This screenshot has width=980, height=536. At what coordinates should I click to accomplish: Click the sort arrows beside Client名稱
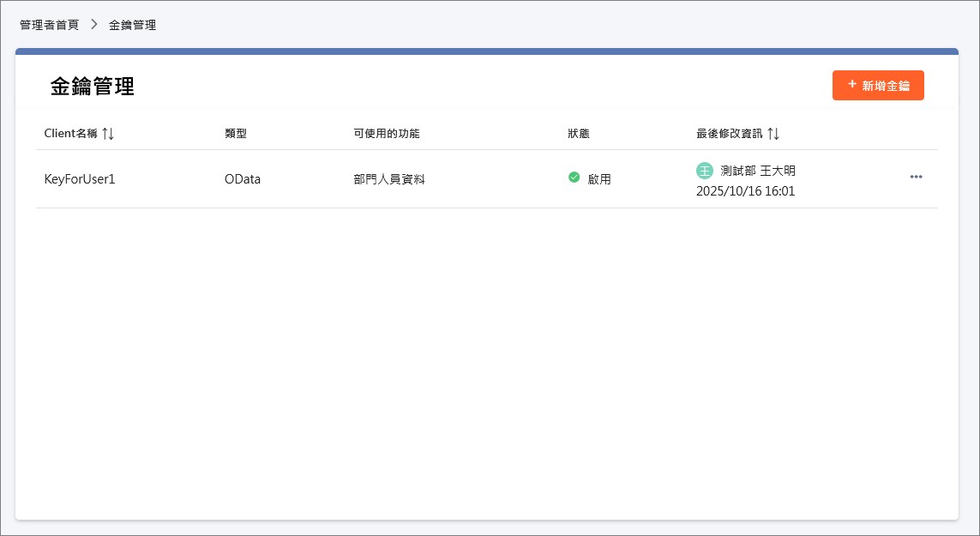point(108,134)
